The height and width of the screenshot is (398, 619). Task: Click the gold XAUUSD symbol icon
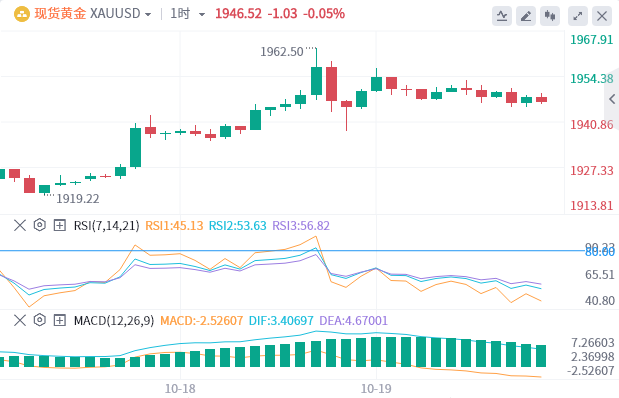tap(22, 14)
